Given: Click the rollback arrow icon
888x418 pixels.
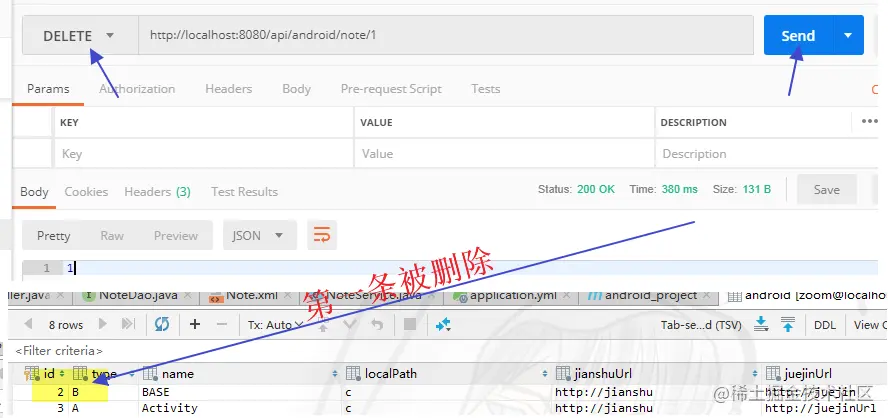Looking at the screenshot, I should click(377, 325).
